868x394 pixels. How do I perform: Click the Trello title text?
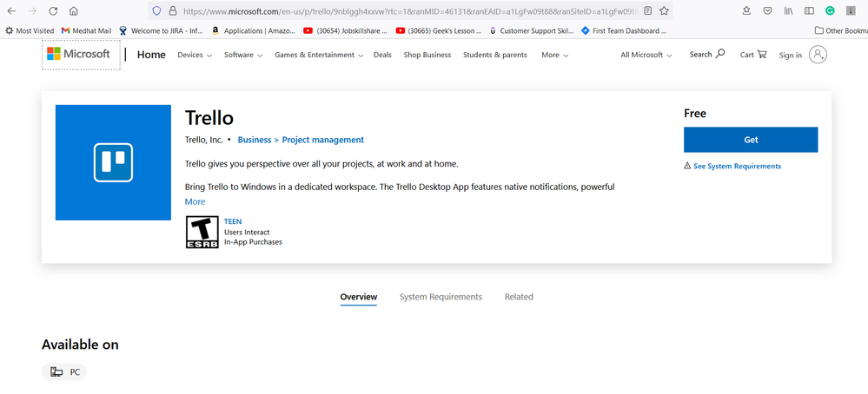click(x=209, y=118)
